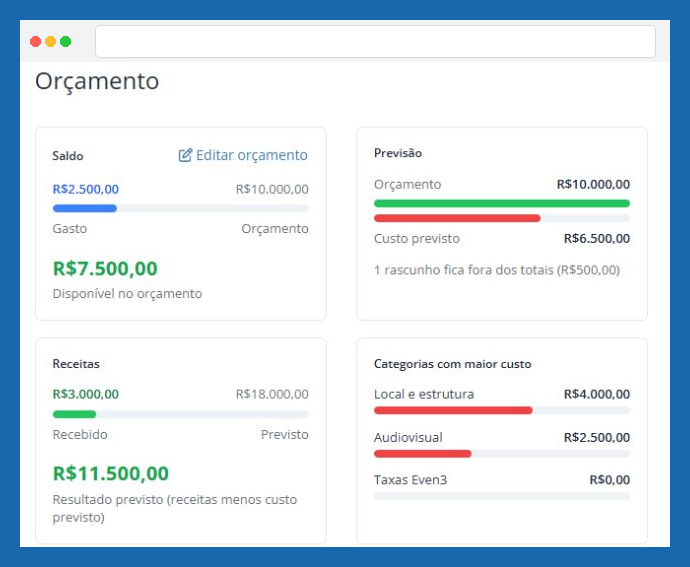This screenshot has height=567, width=690.
Task: Click the red close window dot
Action: click(36, 41)
